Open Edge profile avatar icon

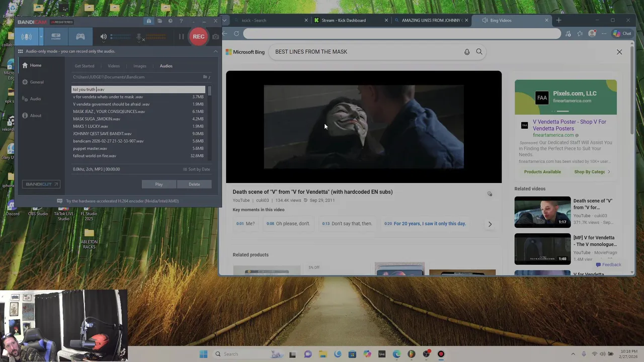(x=592, y=34)
